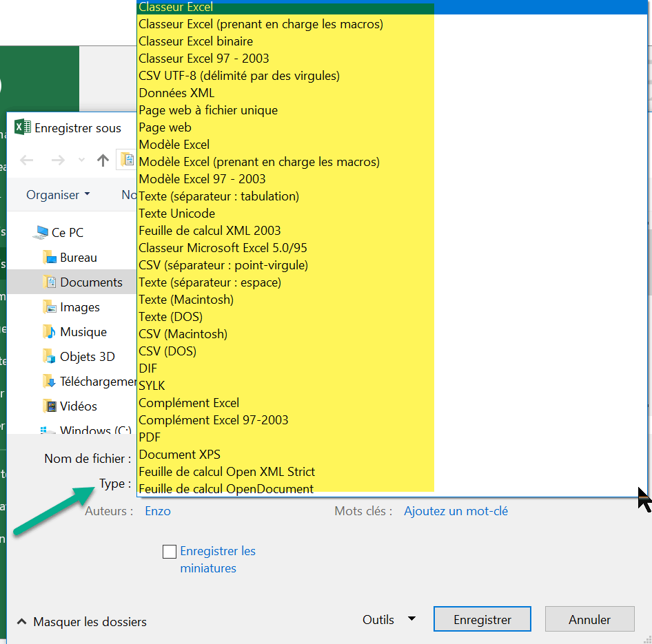The image size is (652, 644).
Task: Select the Classeur Excel file type
Action: 391,7
